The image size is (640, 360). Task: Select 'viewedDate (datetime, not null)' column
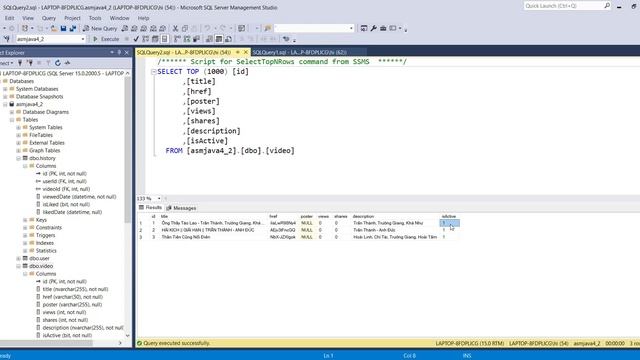click(x=79, y=197)
